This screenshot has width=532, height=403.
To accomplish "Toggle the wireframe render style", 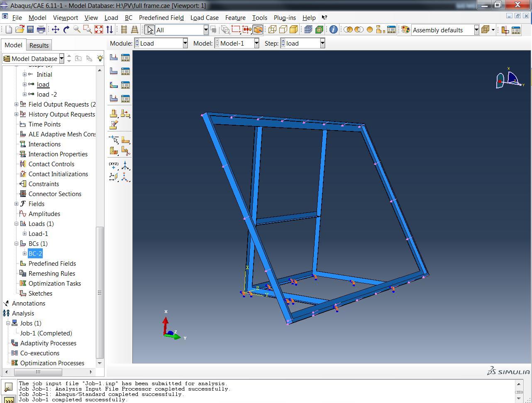I will (x=272, y=29).
